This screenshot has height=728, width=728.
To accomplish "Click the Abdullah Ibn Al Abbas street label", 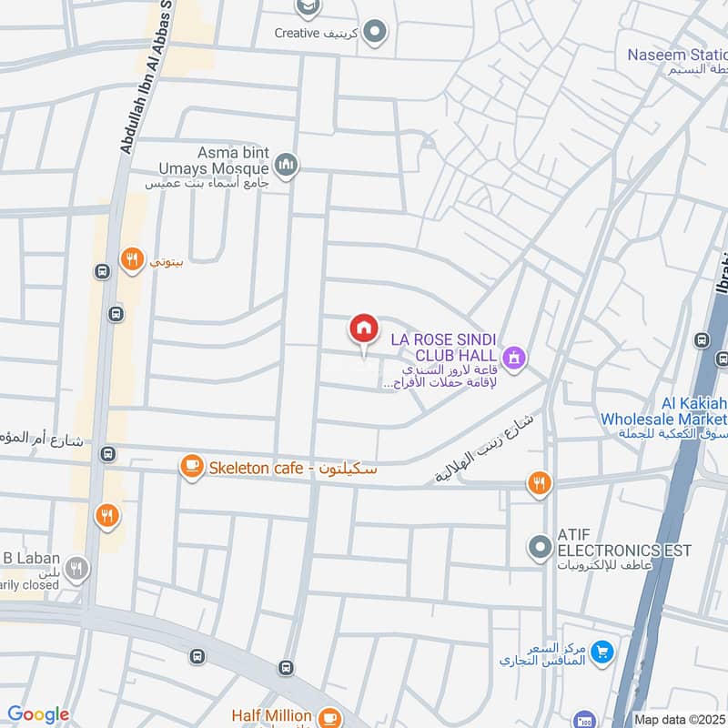I will [x=147, y=77].
